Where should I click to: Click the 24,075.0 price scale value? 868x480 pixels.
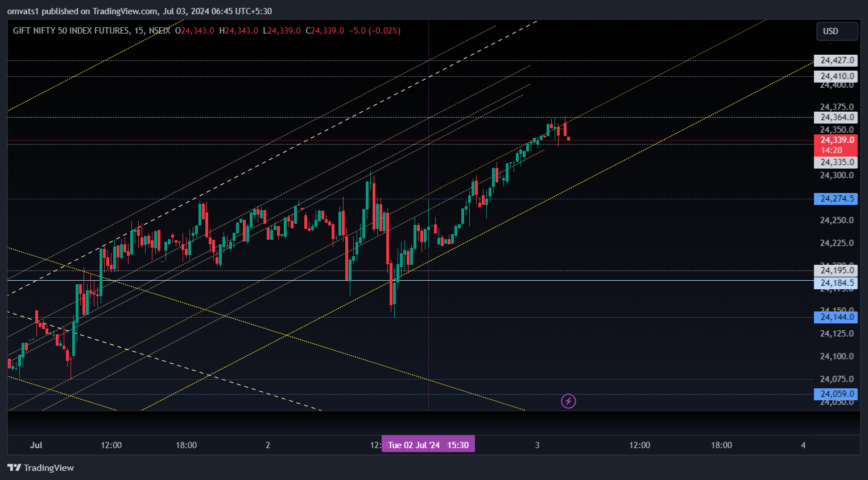(x=837, y=379)
